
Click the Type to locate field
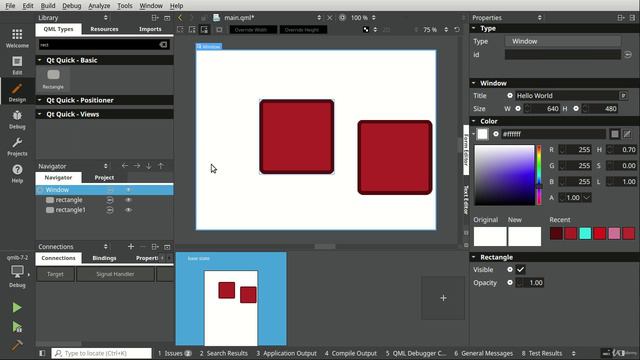(102, 353)
